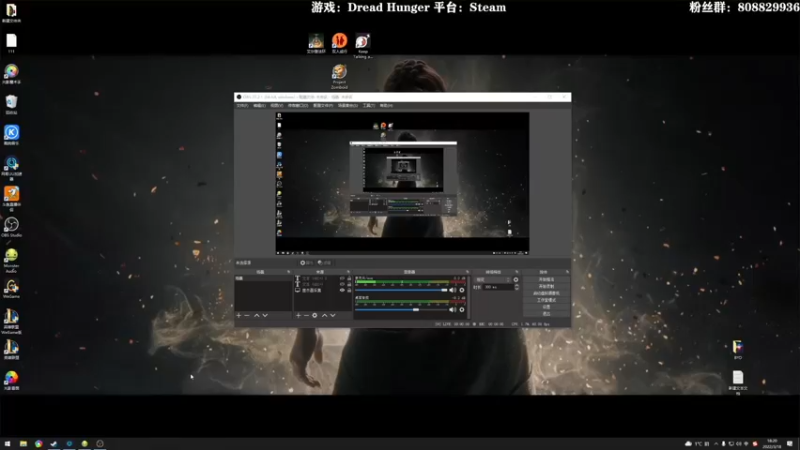Screen dimensions: 800x450
Task: Open the Edit menu in OBS
Action: pyautogui.click(x=259, y=106)
